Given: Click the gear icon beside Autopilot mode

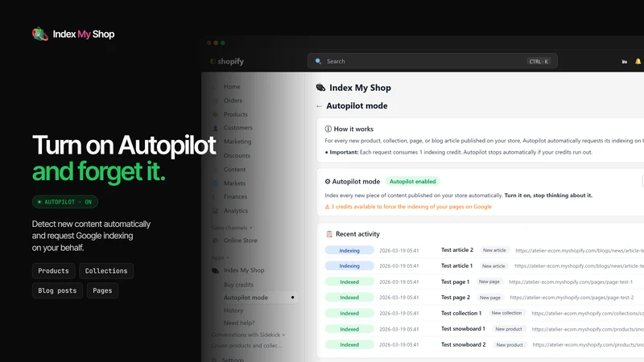Looking at the screenshot, I should (x=328, y=182).
